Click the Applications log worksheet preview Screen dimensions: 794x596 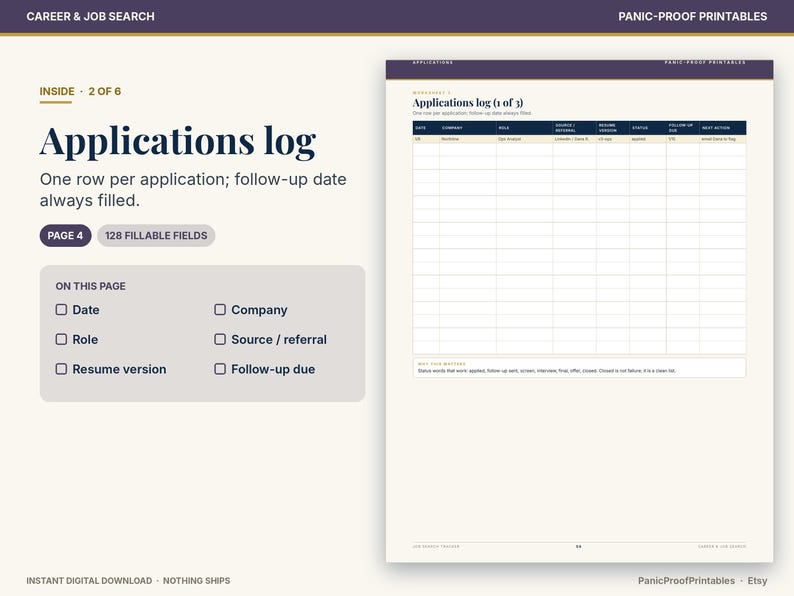coord(579,311)
